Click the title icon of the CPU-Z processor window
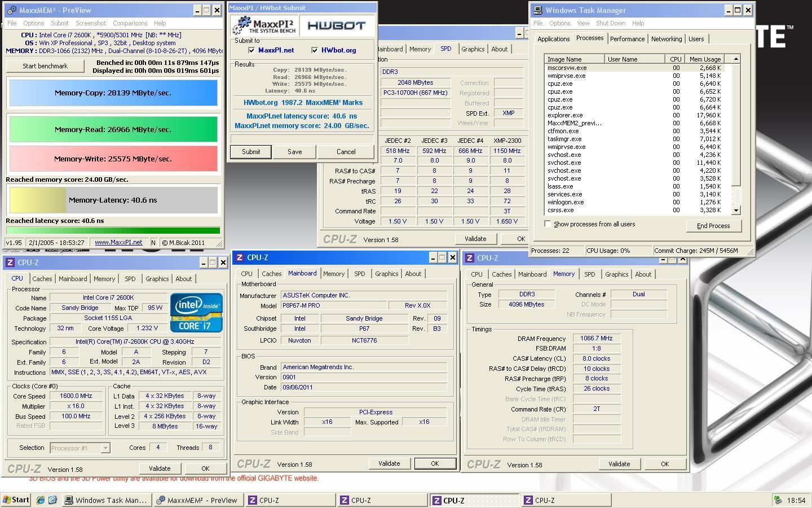812x508 pixels. point(10,262)
